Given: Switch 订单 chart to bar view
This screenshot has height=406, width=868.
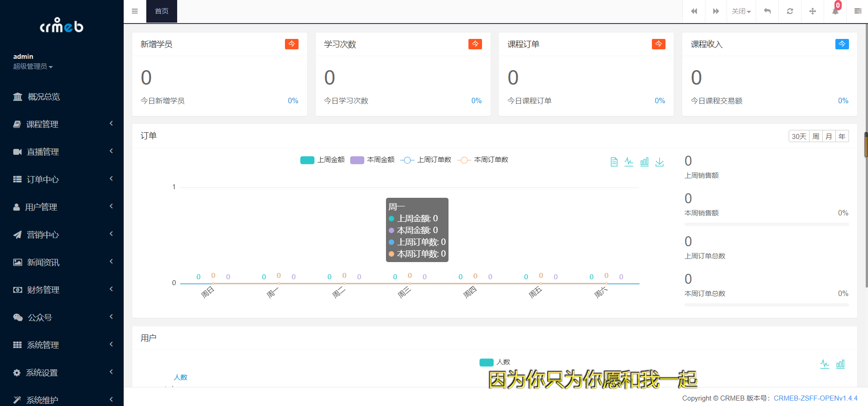Looking at the screenshot, I should pyautogui.click(x=644, y=162).
